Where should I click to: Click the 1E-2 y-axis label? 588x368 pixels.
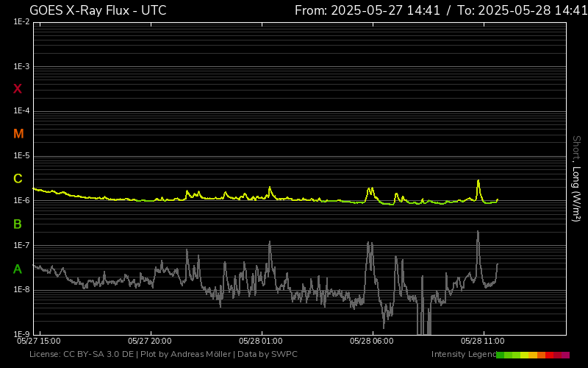pos(21,22)
